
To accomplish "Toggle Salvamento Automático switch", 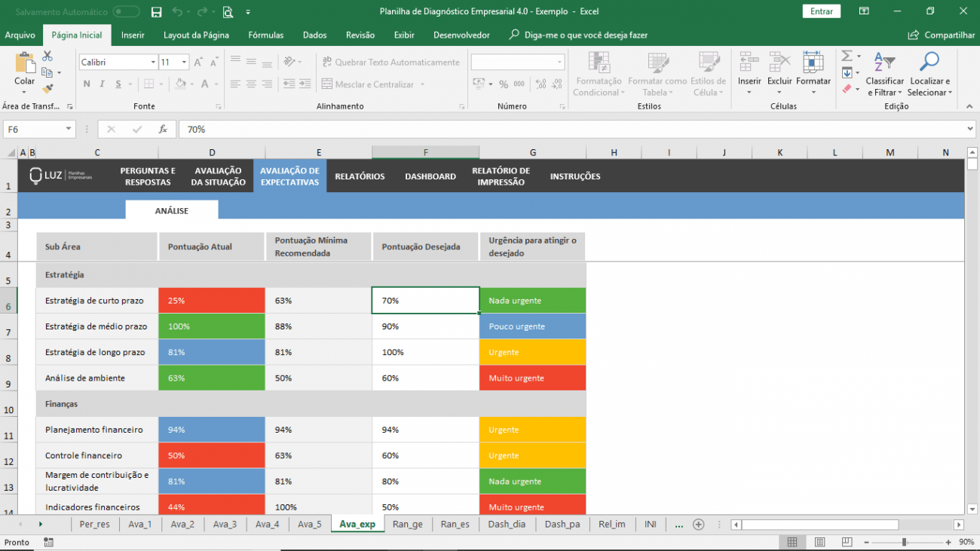I will [x=126, y=12].
